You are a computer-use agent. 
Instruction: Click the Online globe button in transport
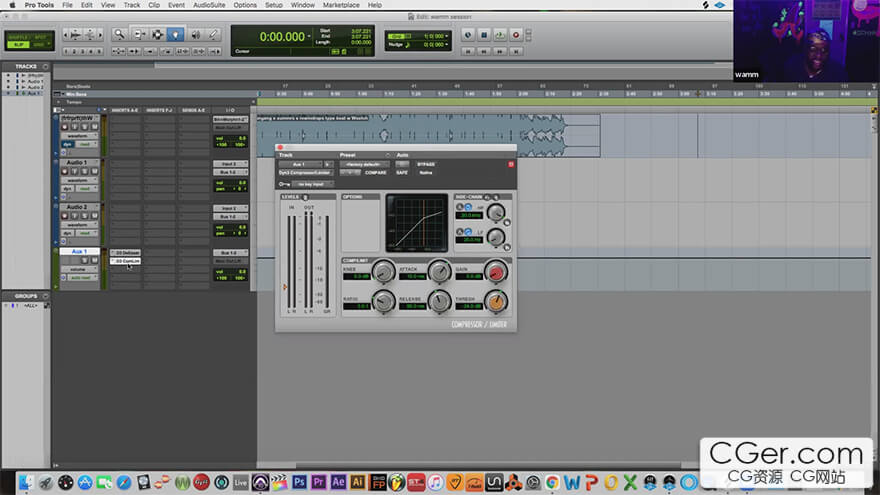pos(468,35)
